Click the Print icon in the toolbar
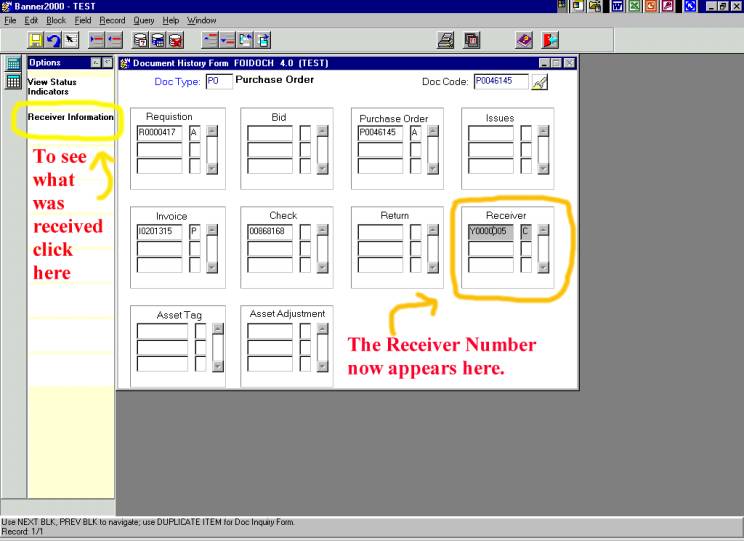 (445, 41)
